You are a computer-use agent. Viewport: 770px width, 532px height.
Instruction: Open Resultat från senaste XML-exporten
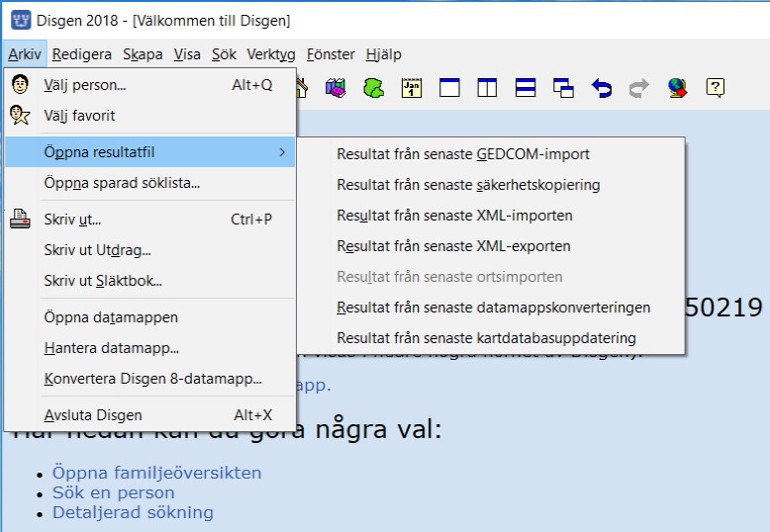(x=490, y=246)
